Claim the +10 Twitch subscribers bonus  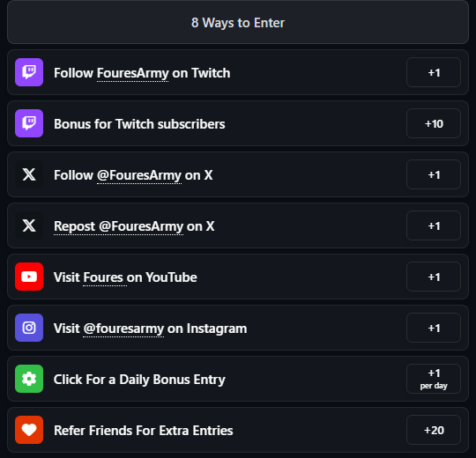point(434,123)
